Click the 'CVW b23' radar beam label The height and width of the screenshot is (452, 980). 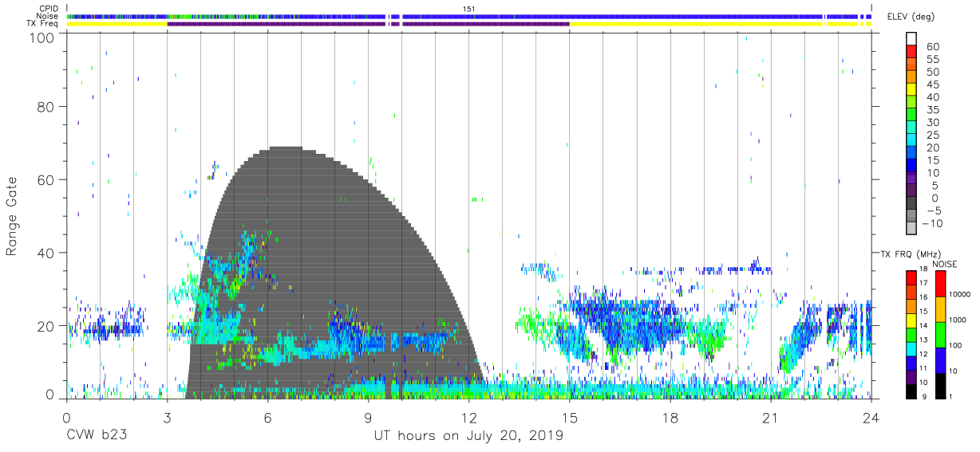point(96,435)
